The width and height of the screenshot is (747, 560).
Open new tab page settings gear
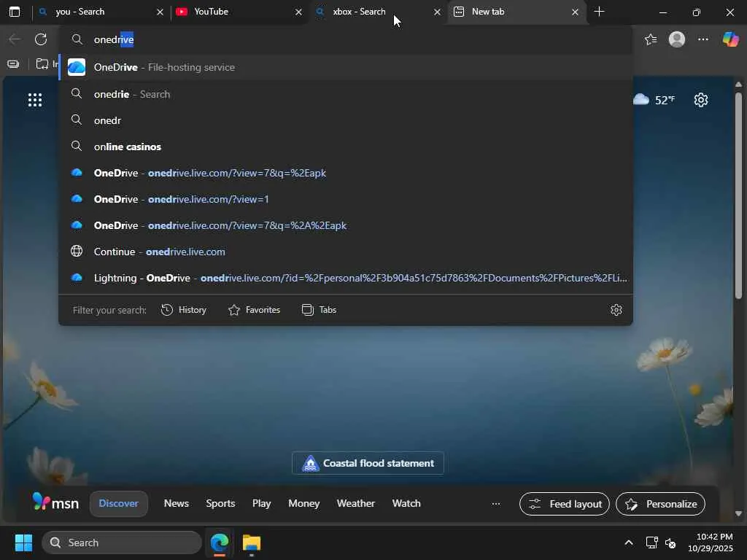coord(701,100)
